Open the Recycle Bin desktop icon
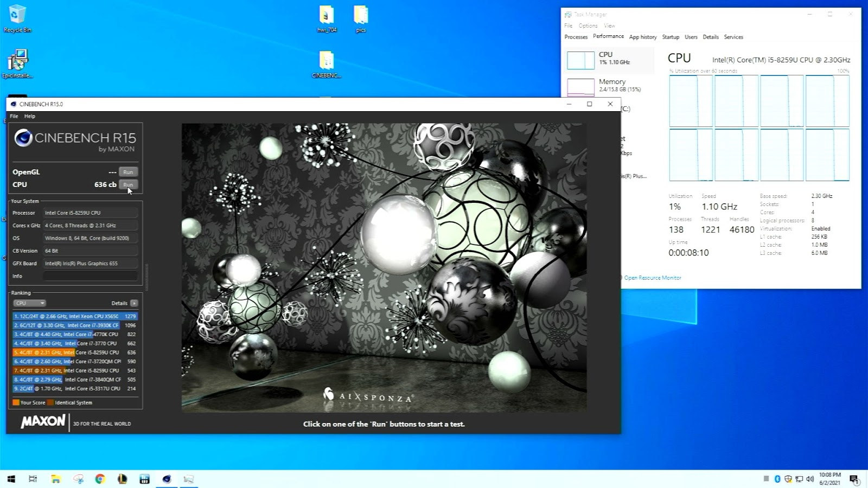 click(x=17, y=18)
